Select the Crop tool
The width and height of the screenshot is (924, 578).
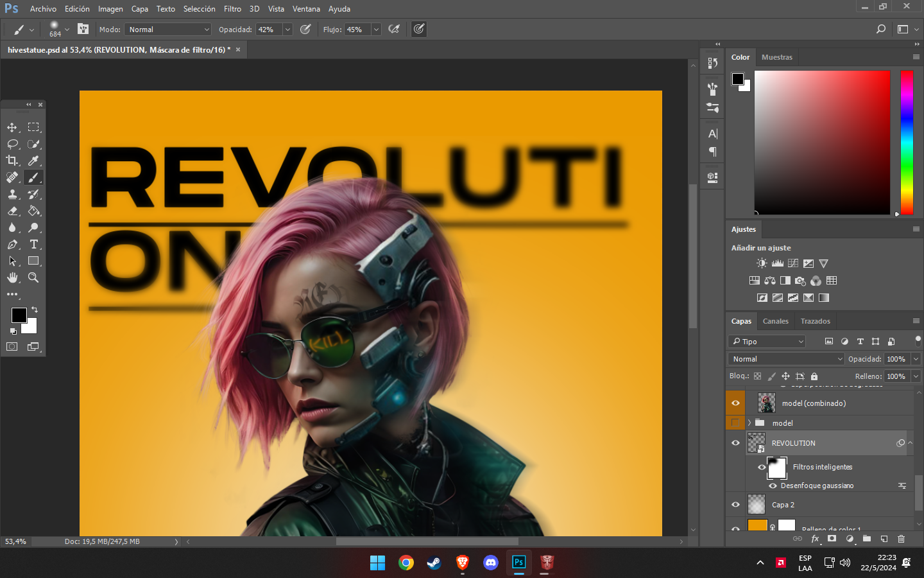tap(12, 161)
